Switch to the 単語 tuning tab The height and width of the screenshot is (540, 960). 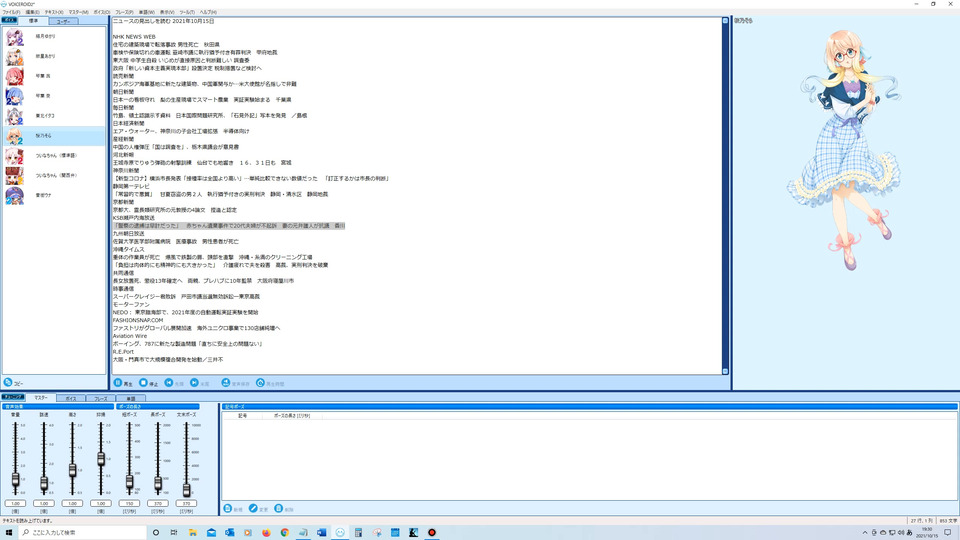coord(130,399)
